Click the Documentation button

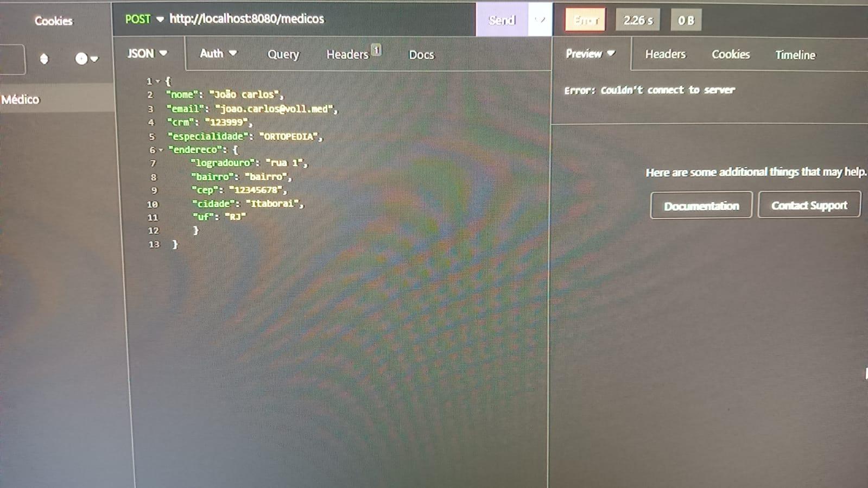pos(701,205)
